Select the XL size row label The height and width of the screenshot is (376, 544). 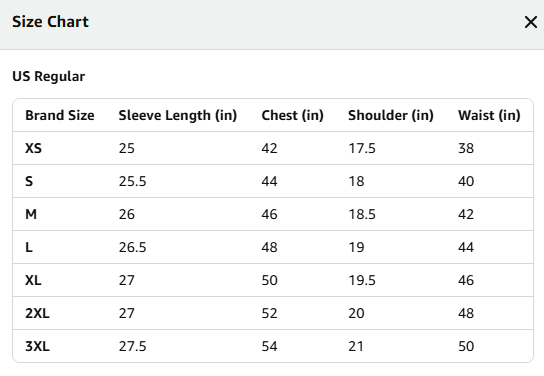(33, 280)
